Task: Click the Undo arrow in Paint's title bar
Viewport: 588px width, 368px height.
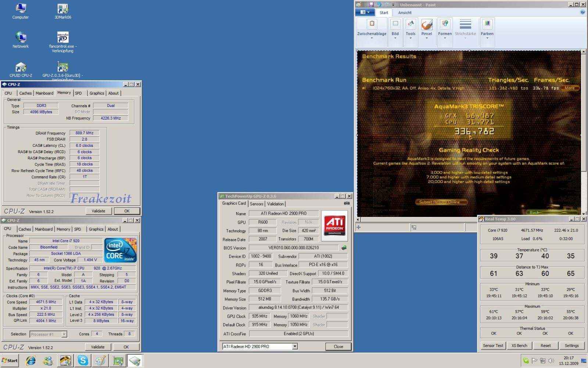Action: click(379, 4)
